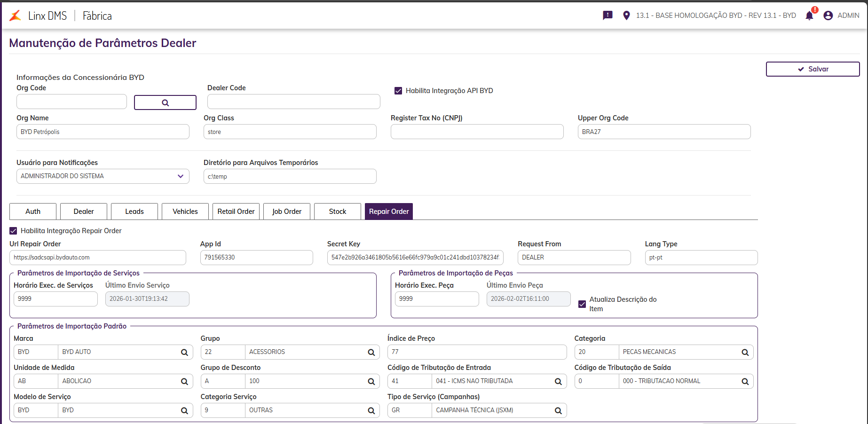This screenshot has height=424, width=868.
Task: Search the Marca lookup field
Action: click(184, 353)
